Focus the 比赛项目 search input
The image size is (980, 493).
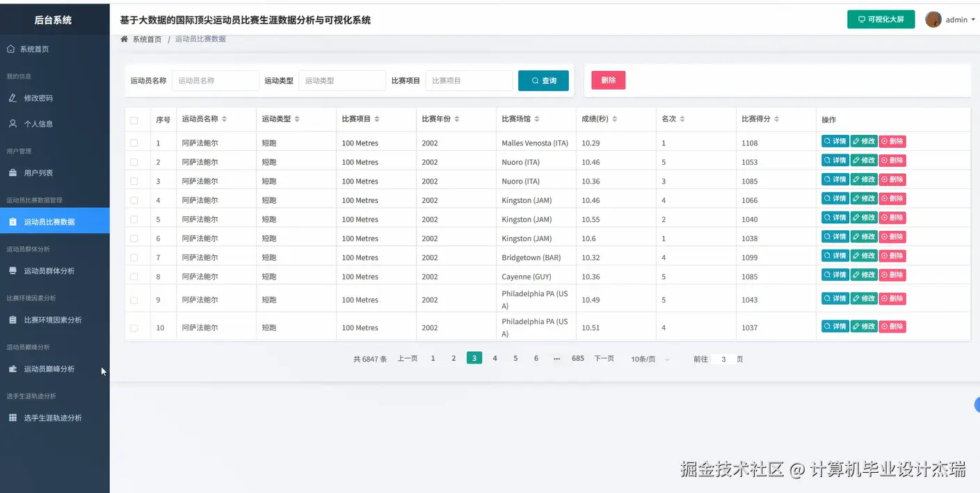click(x=469, y=81)
